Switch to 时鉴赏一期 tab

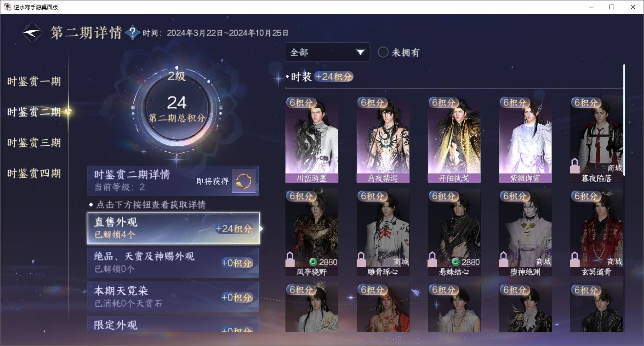click(x=34, y=81)
